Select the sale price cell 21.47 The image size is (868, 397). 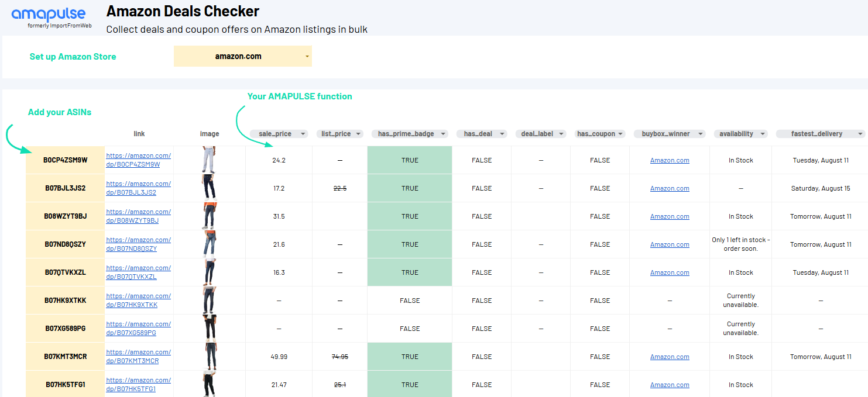tap(279, 385)
